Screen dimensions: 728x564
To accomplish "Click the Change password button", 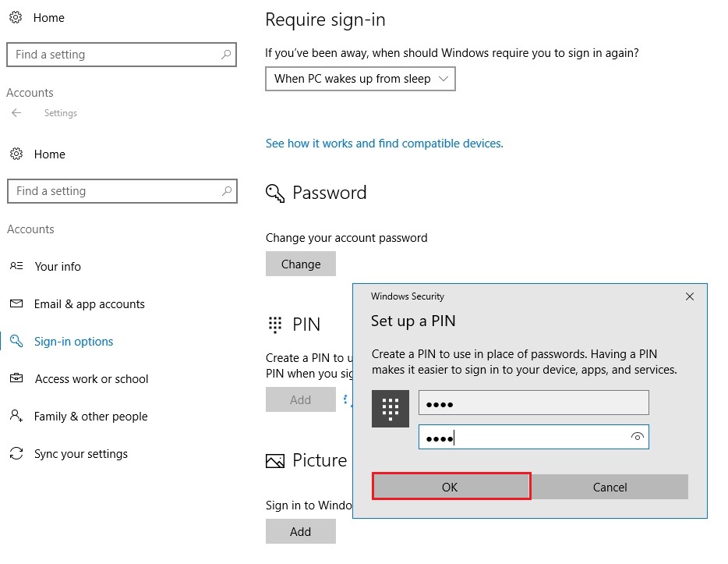I will click(301, 264).
